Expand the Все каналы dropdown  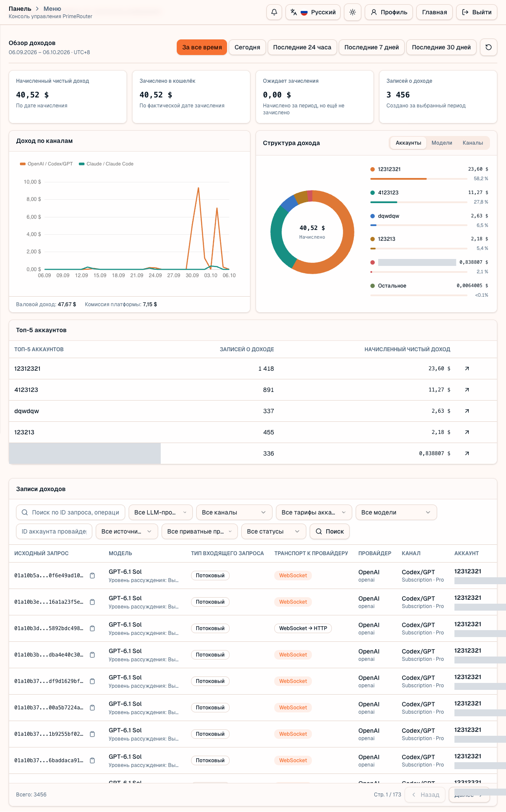tap(234, 512)
